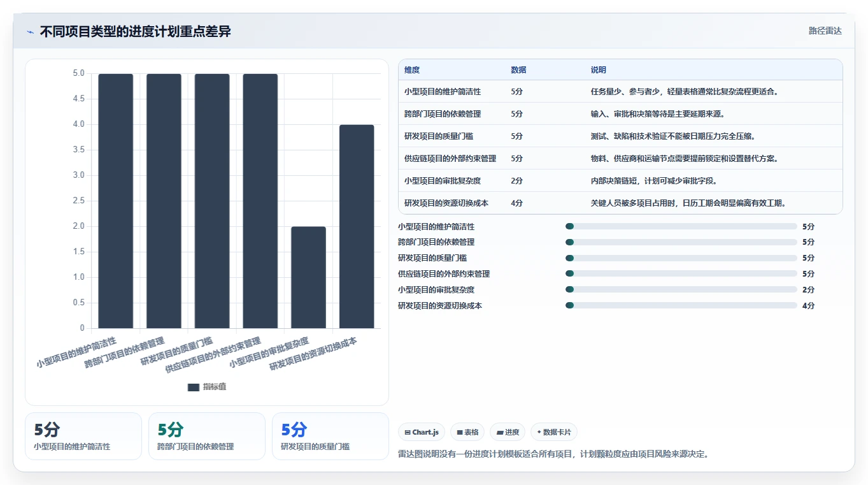
Task: Click the bar for 研发项目的资源切换成本
Action: coord(357,226)
